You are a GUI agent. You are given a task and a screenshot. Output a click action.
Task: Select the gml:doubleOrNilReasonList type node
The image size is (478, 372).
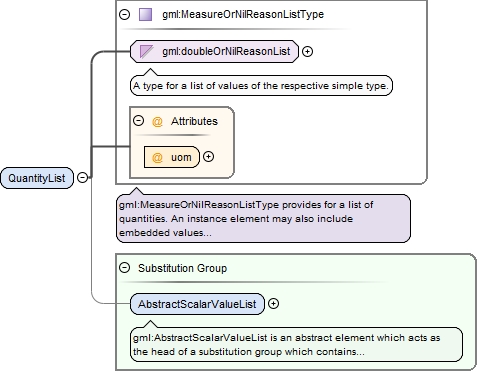214,51
